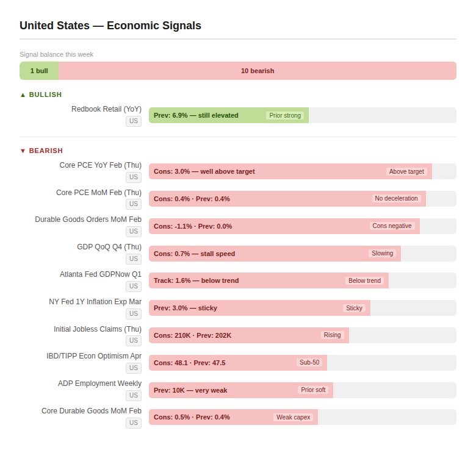Collapse the BEARISH section header
The image size is (476, 453).
(x=41, y=151)
